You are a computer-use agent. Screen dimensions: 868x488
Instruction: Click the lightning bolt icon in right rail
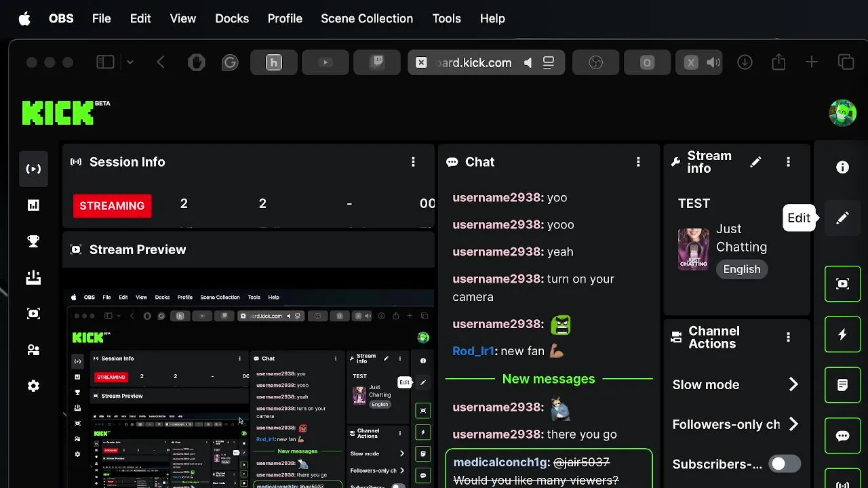[842, 335]
